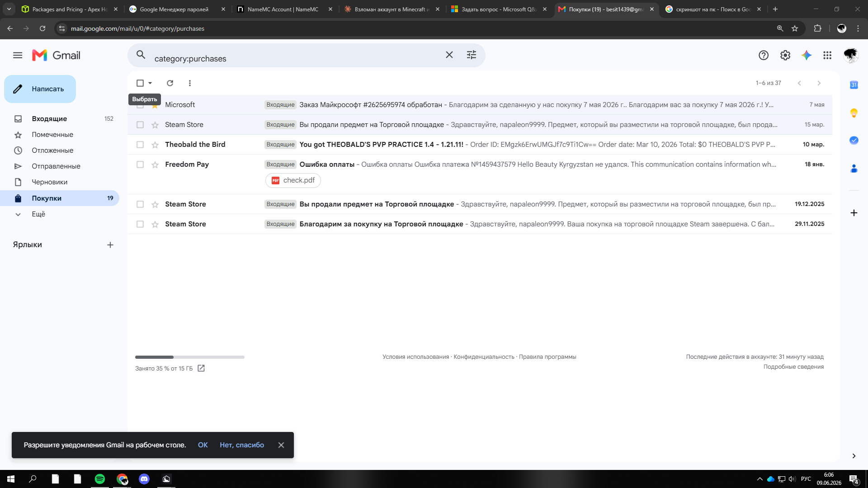Tick the checkbox for Freedom Pay email
Screen dimensions: 868x488
tap(140, 164)
